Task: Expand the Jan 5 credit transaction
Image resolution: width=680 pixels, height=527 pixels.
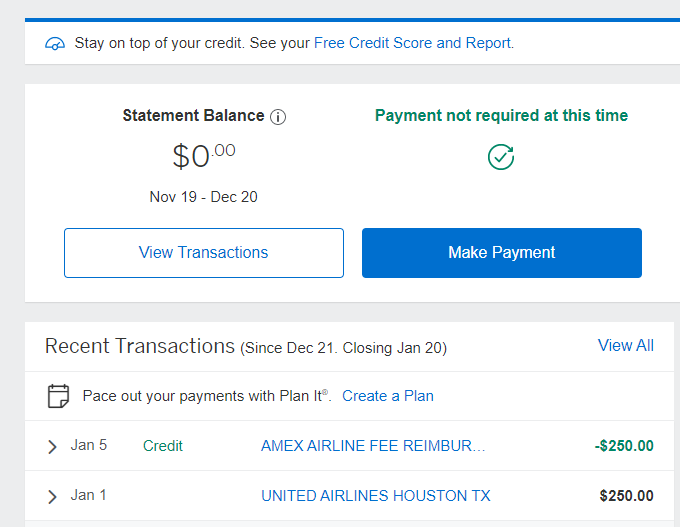Action: click(52, 446)
